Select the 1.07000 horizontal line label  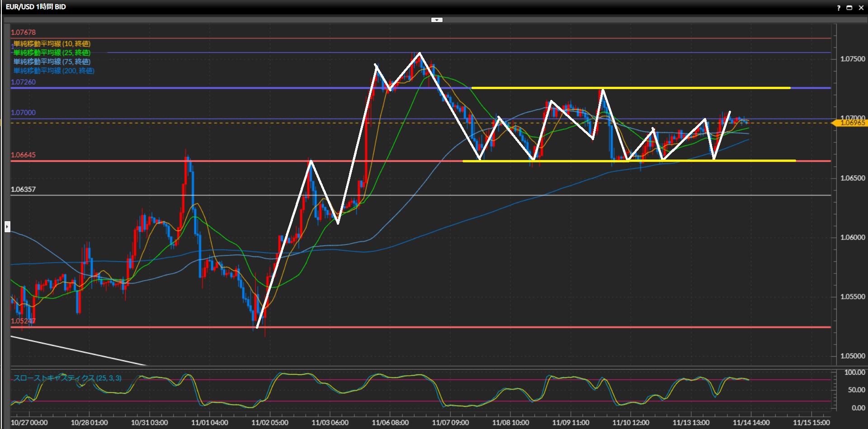[23, 113]
